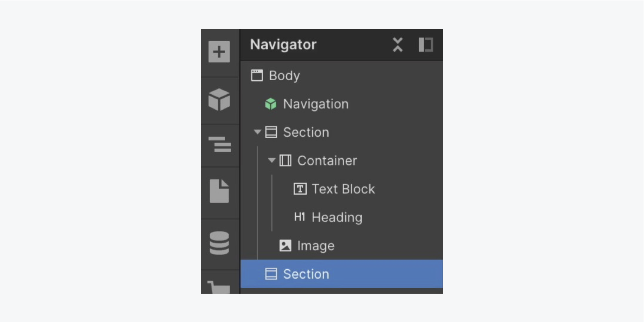Select the Navigation component in tree

(x=315, y=104)
